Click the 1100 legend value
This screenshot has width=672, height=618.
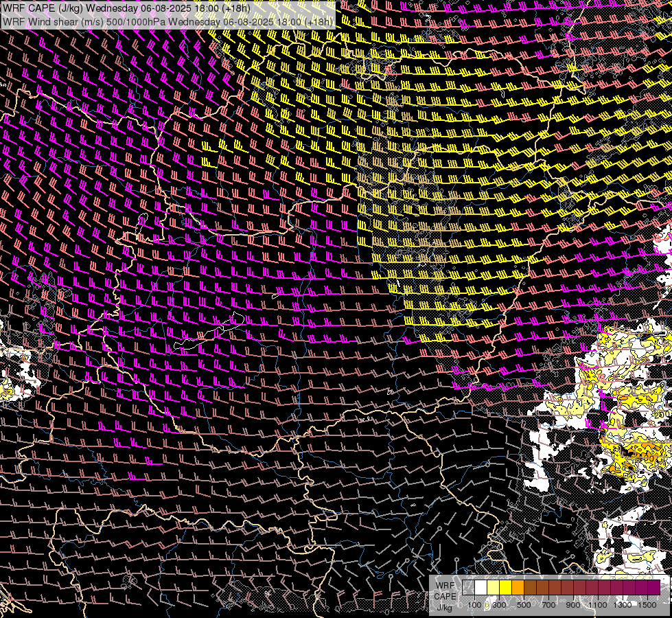(597, 605)
